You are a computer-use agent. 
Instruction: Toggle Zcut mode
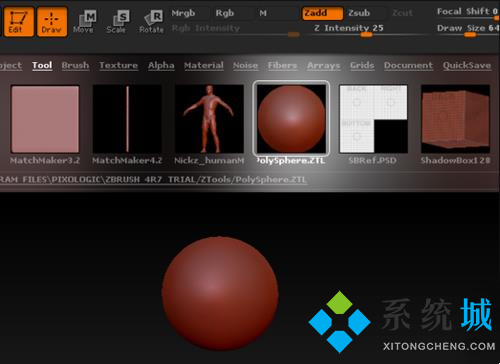pos(402,13)
